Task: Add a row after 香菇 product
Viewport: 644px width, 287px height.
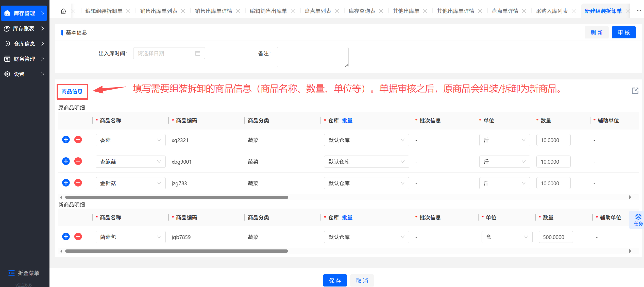Action: (66, 140)
